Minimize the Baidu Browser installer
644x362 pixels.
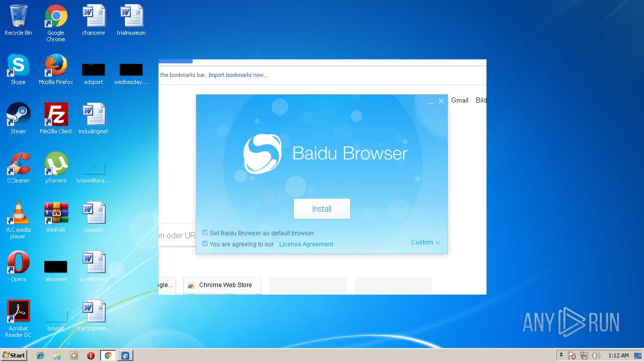point(431,102)
